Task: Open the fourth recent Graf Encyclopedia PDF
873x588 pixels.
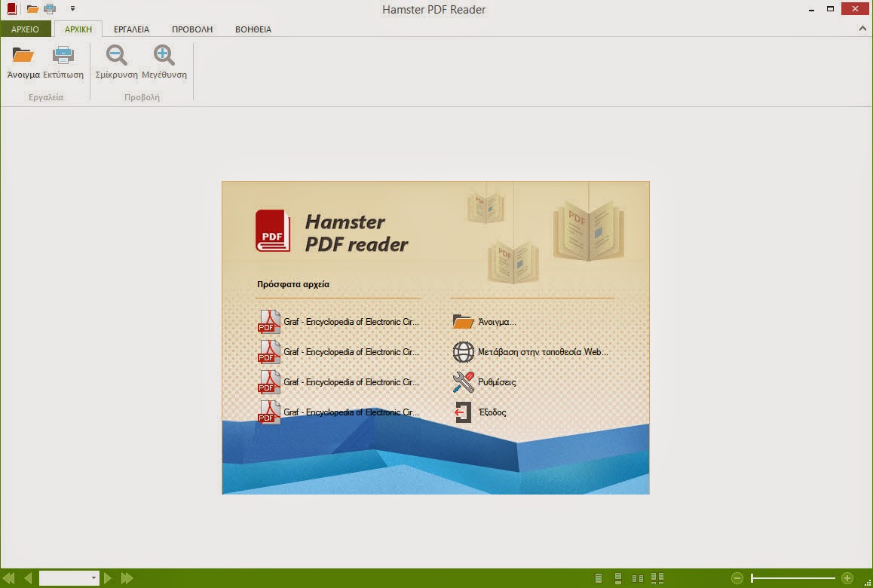Action: coord(338,412)
